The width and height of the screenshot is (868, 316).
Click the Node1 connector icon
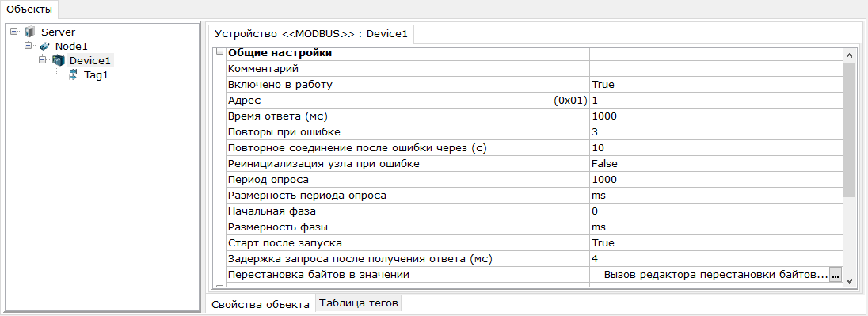pos(44,47)
